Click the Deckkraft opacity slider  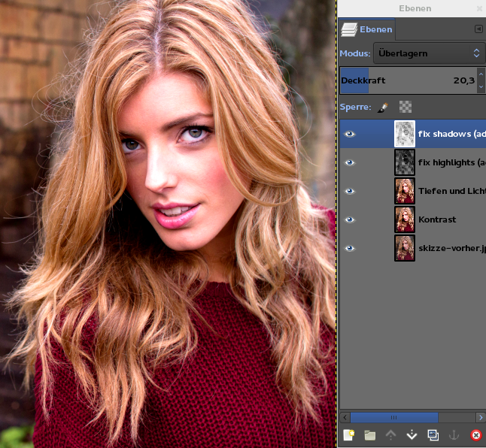(406, 80)
